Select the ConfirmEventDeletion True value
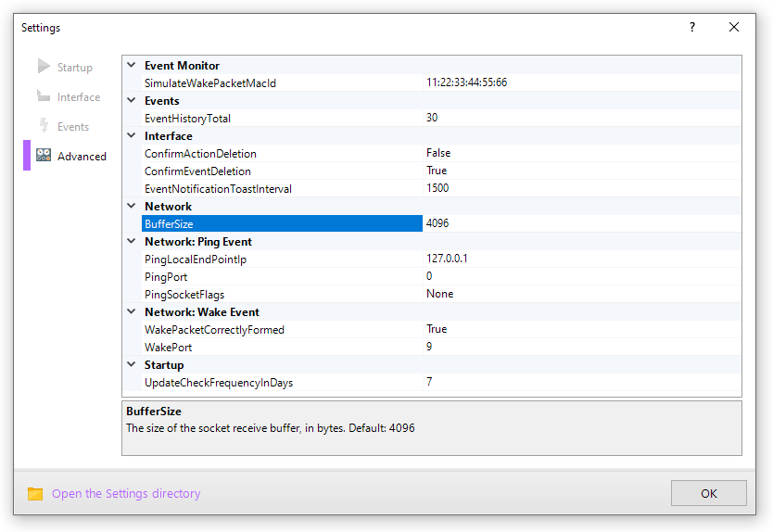773x532 pixels. (x=437, y=171)
